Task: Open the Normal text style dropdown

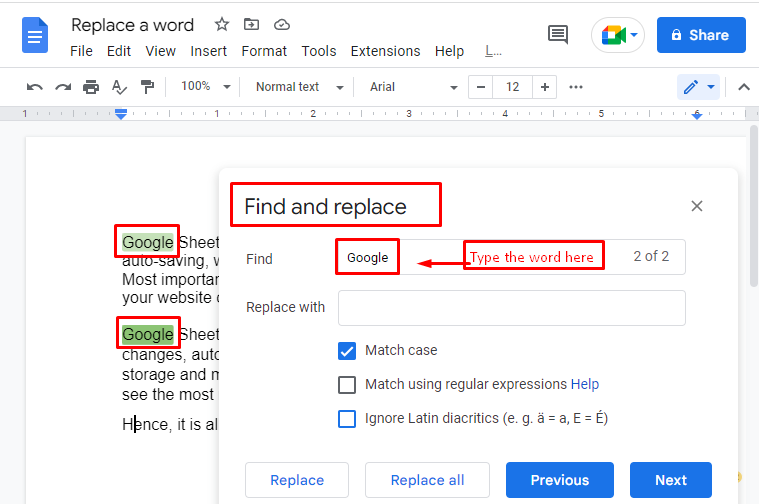Action: pyautogui.click(x=299, y=87)
